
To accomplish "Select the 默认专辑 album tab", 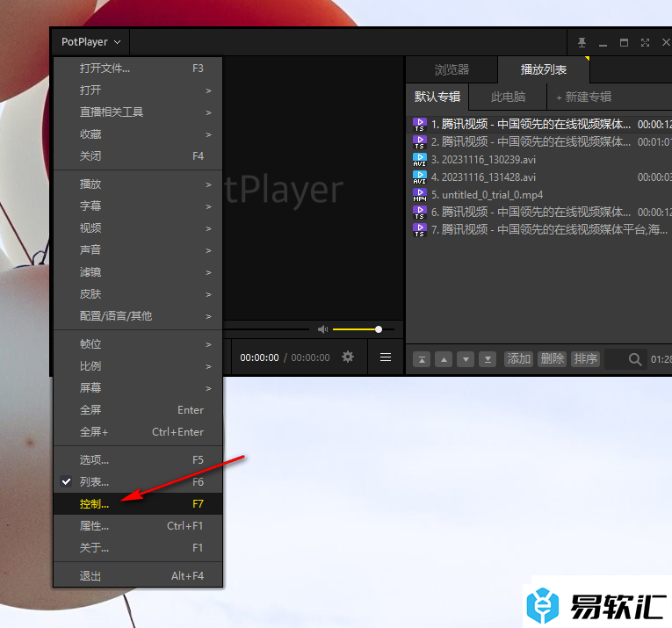I will coord(437,97).
